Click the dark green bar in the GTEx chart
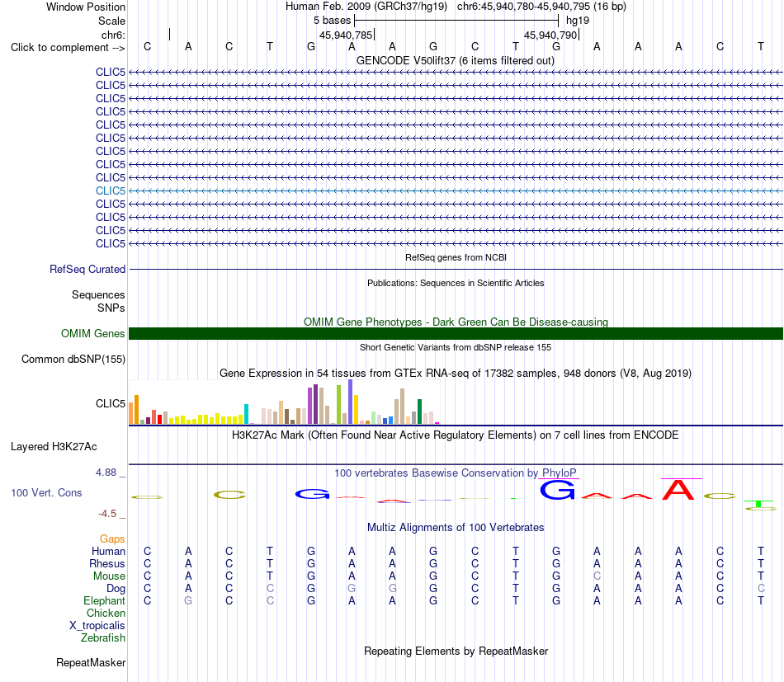Viewport: 784px width, 682px height. point(419,412)
